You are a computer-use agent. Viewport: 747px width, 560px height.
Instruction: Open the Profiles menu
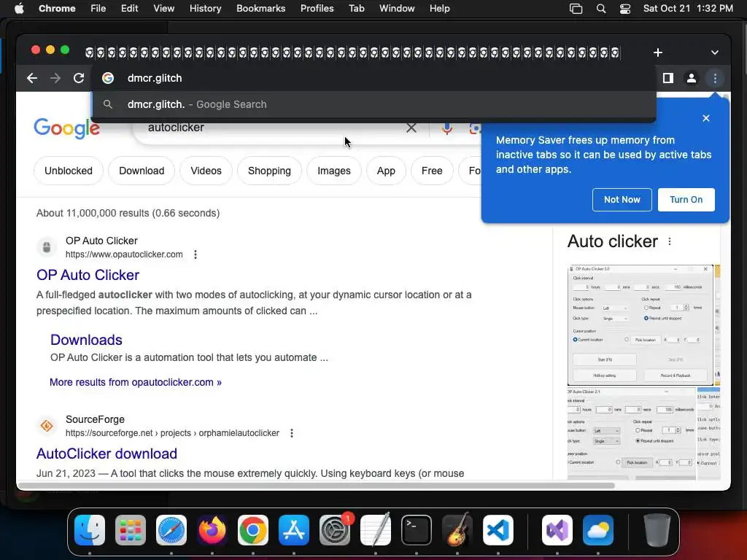click(317, 9)
